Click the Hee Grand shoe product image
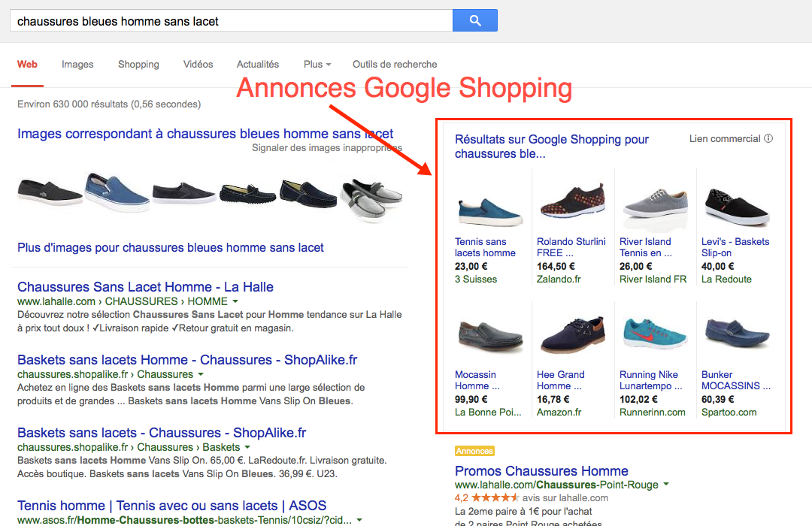The height and width of the screenshot is (526, 812). [x=571, y=335]
